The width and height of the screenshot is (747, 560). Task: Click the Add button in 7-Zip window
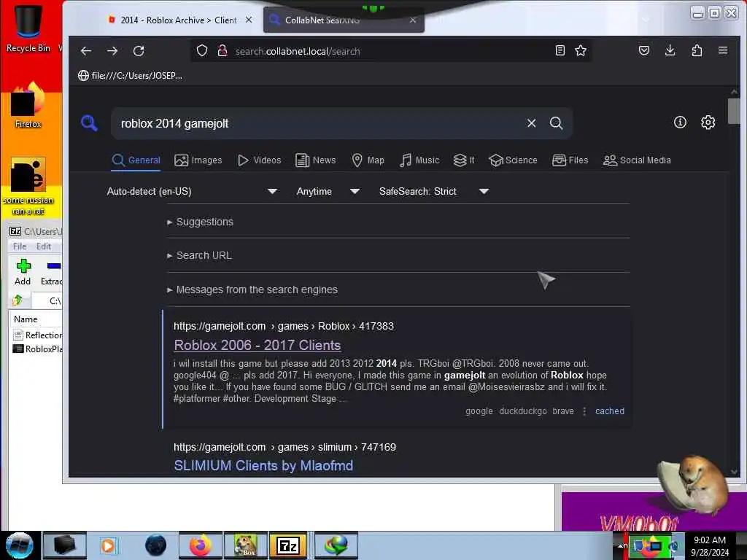click(23, 273)
